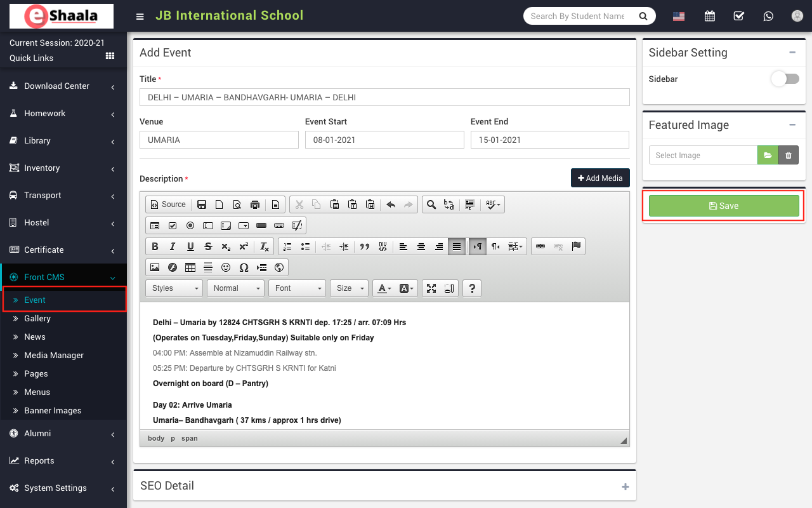Open the Font dropdown
The height and width of the screenshot is (508, 812).
(296, 288)
